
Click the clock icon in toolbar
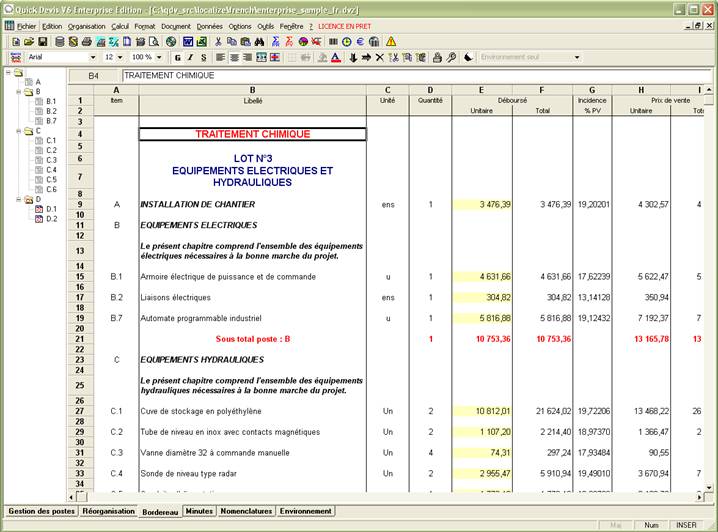(x=346, y=41)
